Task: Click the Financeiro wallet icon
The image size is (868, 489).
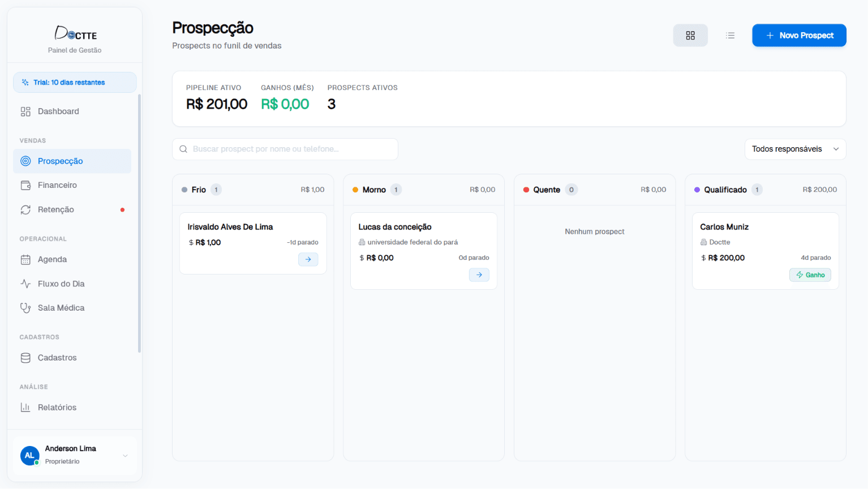Action: click(x=25, y=185)
